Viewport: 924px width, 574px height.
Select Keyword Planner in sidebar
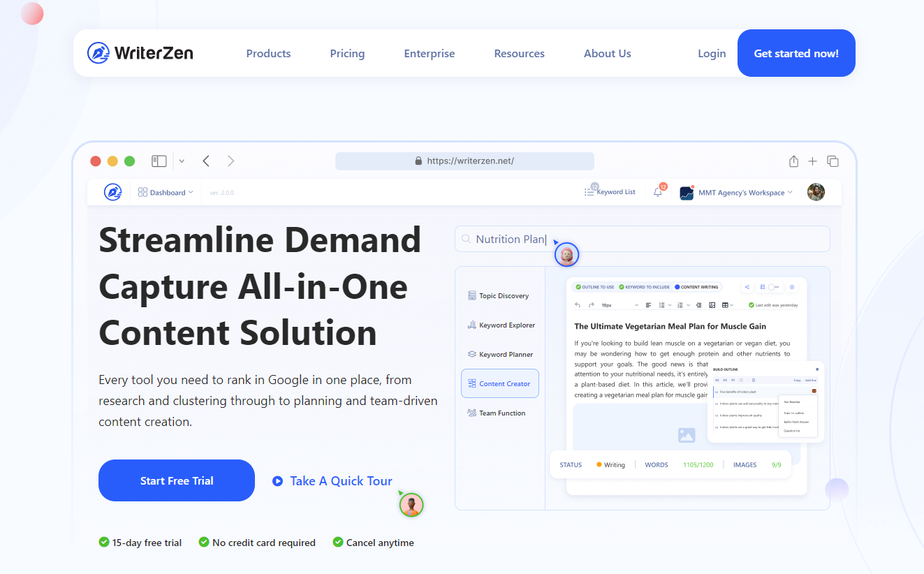point(501,355)
